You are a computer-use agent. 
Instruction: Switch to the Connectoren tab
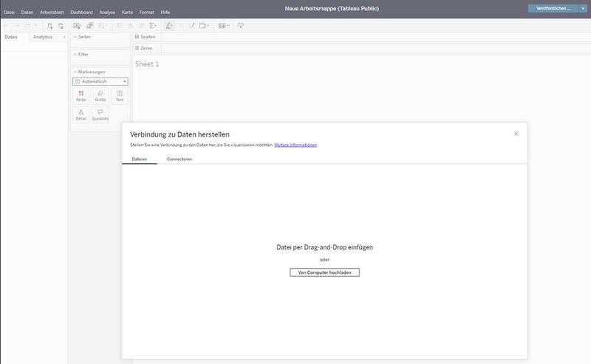click(179, 159)
